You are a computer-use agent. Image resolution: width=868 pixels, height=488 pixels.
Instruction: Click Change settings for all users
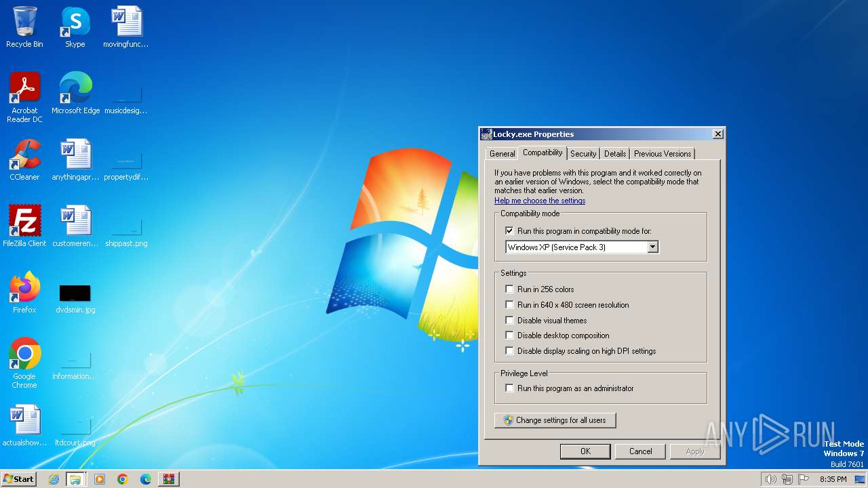click(555, 420)
